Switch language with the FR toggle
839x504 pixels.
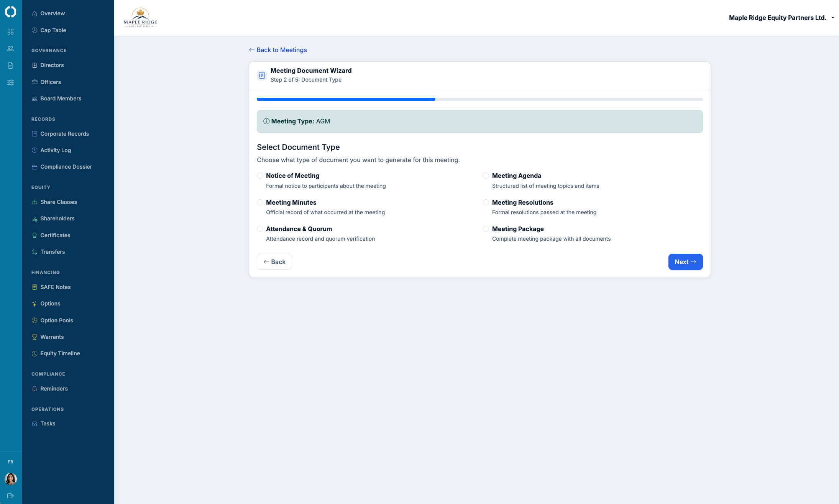click(x=11, y=462)
